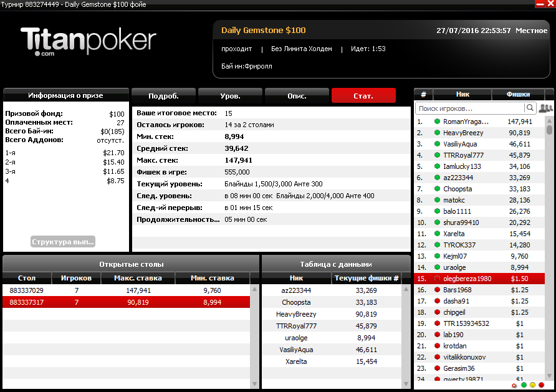Viewport: 556px width, 392px height.
Task: Click the Ник header in Таблица с данными
Action: point(296,278)
